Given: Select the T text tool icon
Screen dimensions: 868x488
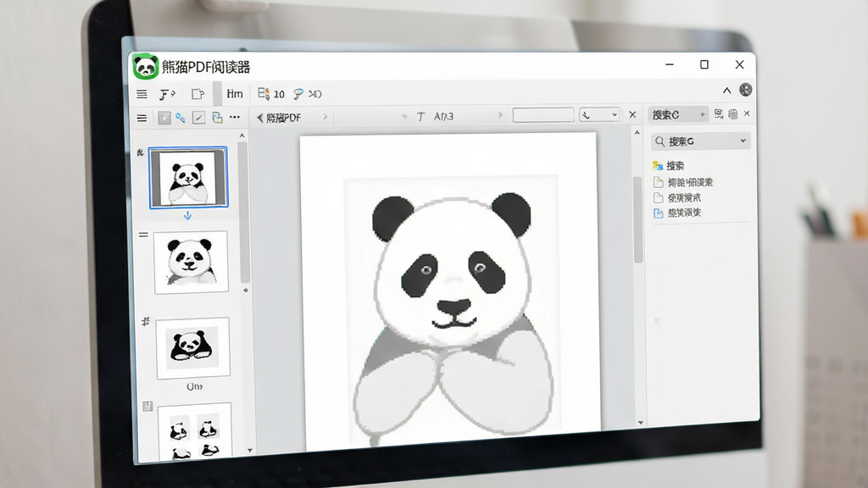Looking at the screenshot, I should pyautogui.click(x=420, y=116).
